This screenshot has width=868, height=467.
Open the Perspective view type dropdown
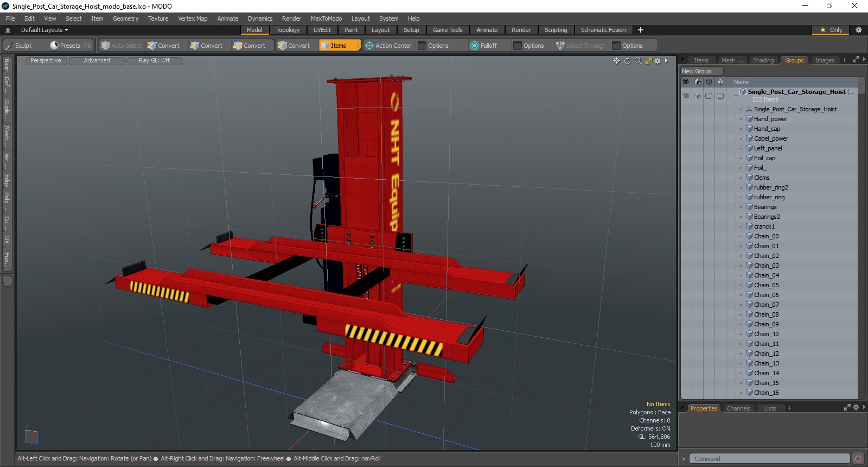46,61
